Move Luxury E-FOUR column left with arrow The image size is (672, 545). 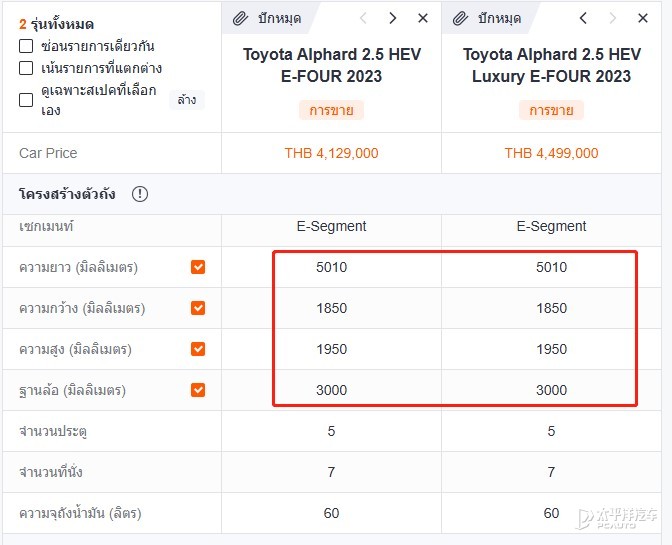(583, 18)
